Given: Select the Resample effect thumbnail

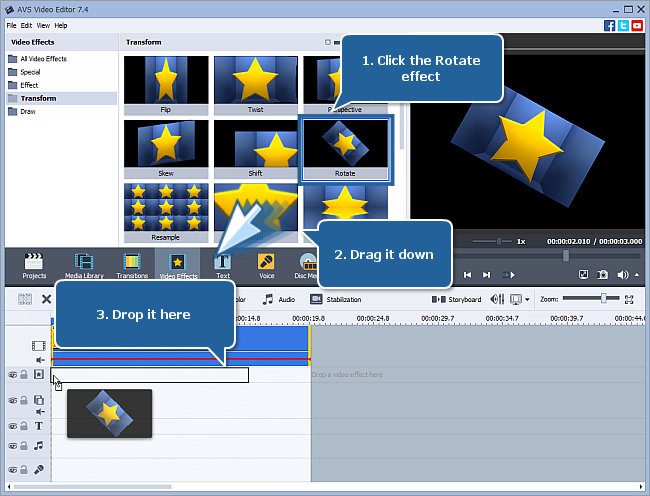Looking at the screenshot, I should pyautogui.click(x=166, y=213).
